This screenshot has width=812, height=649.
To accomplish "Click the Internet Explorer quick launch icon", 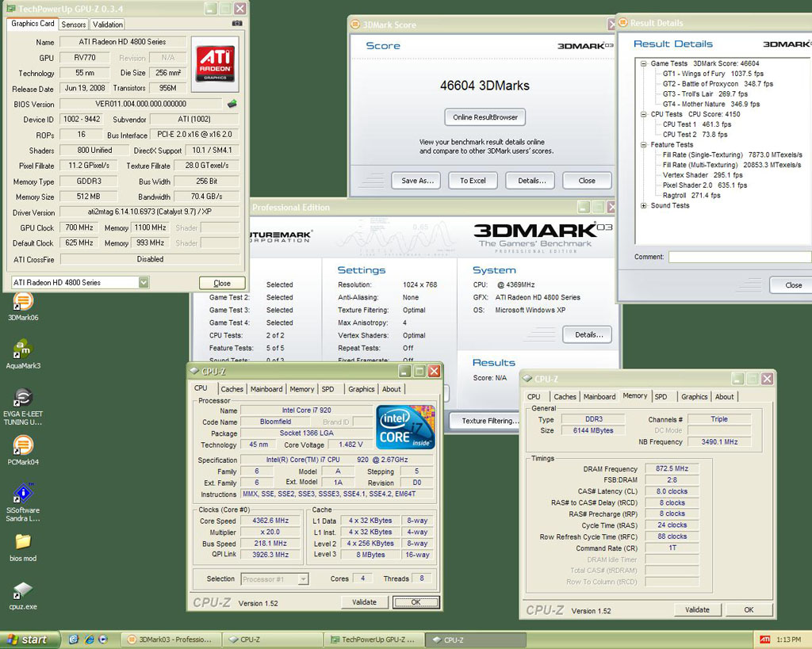I will click(x=89, y=639).
